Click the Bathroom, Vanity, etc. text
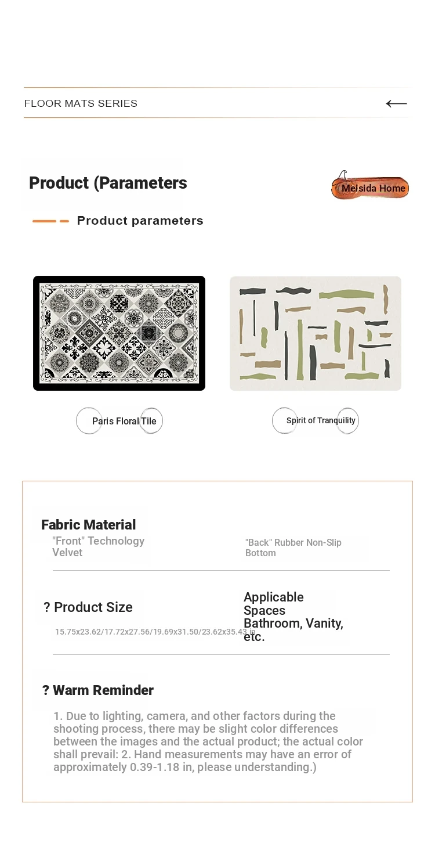This screenshot has width=435, height=868. pyautogui.click(x=293, y=630)
